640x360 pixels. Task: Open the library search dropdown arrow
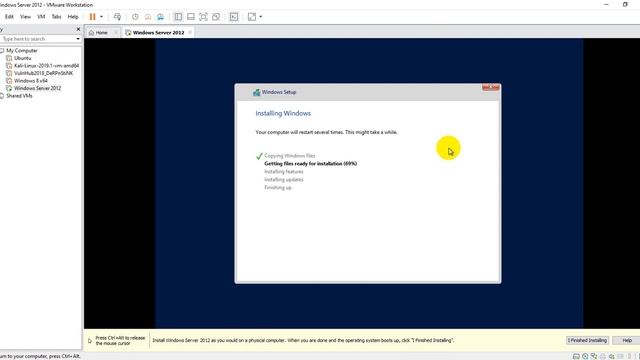click(78, 39)
